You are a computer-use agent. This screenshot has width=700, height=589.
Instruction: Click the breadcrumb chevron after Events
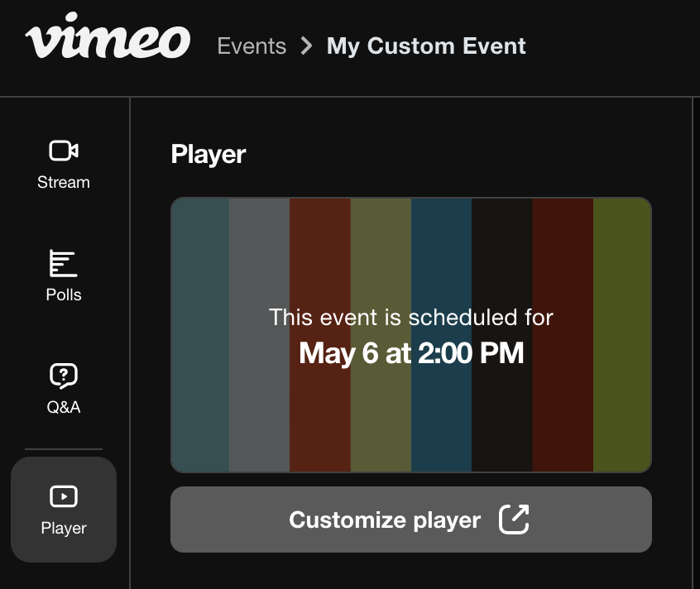(x=307, y=45)
